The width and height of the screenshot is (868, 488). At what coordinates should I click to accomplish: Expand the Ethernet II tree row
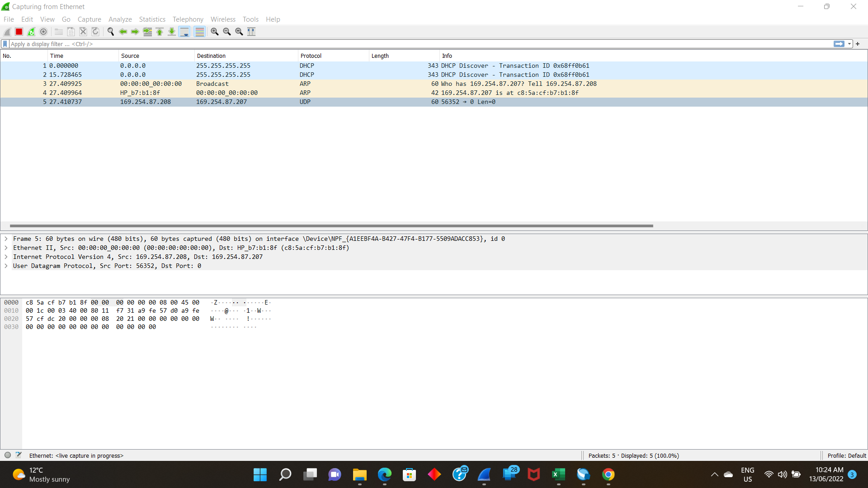click(6, 248)
